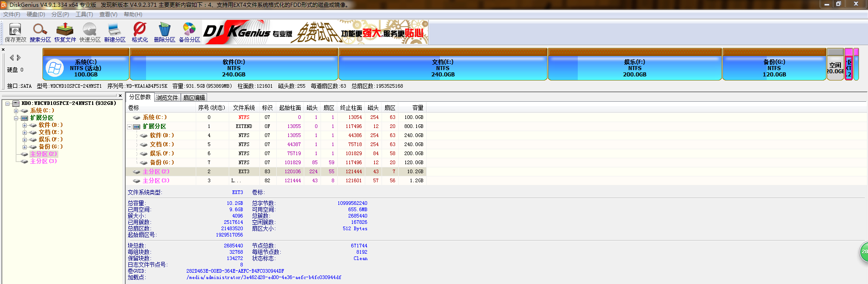The height and width of the screenshot is (284, 868).
Task: Open the 搜索分区 search partition tool
Action: point(40,33)
